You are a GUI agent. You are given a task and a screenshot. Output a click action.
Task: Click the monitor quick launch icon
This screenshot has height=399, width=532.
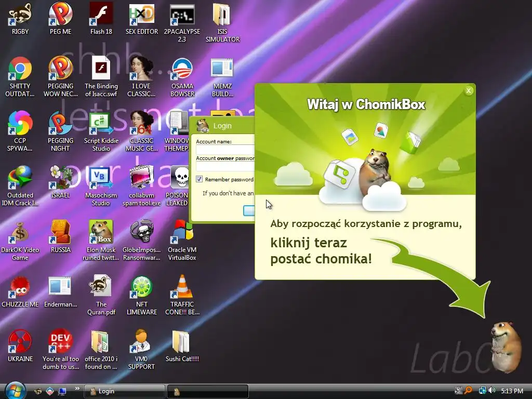point(62,391)
